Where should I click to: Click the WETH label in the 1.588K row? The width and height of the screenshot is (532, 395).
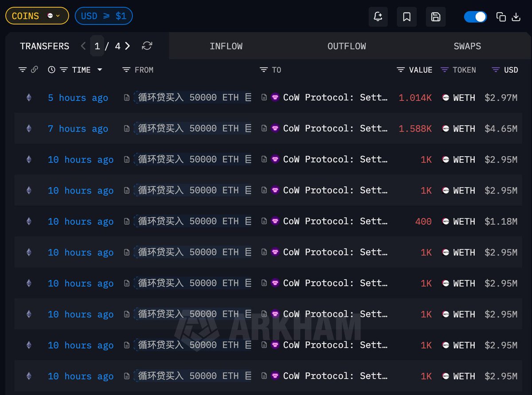point(464,129)
